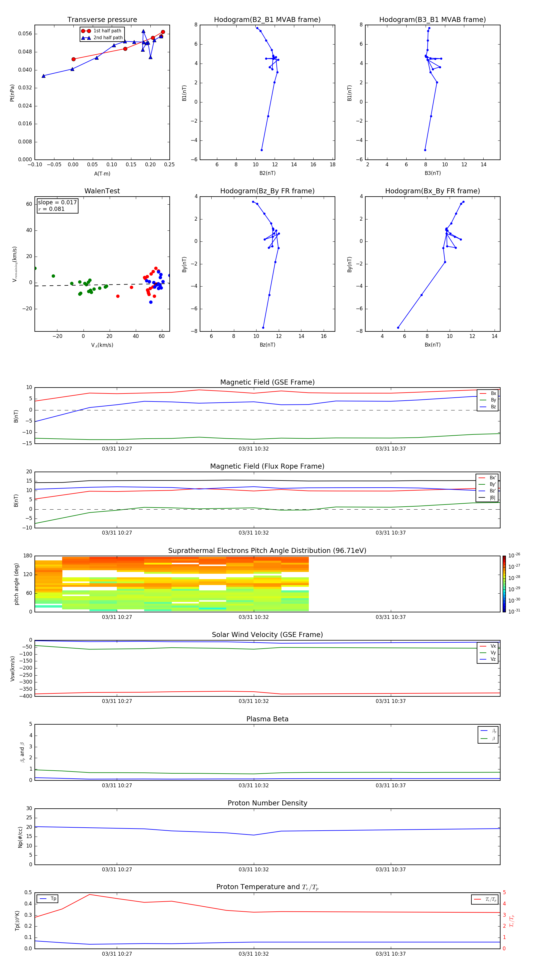Click the Bx legend entry in GSE magnetic field
535x980 pixels.
pos(488,393)
